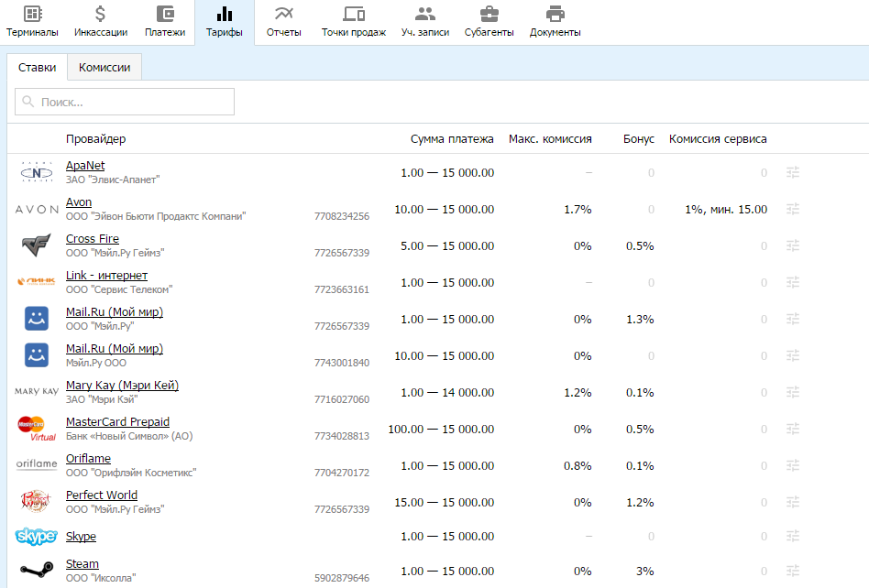Open the Avon provider link

(79, 202)
